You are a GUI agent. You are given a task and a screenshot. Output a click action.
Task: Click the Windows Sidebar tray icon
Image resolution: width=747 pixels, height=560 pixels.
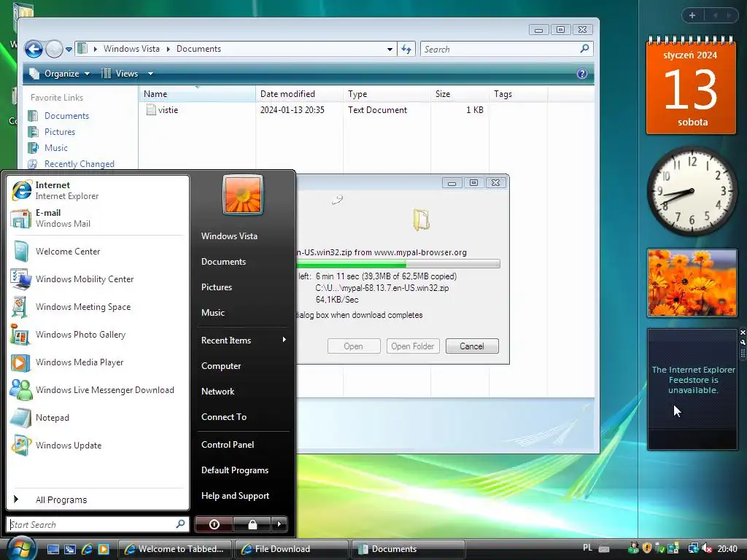pyautogui.click(x=673, y=548)
